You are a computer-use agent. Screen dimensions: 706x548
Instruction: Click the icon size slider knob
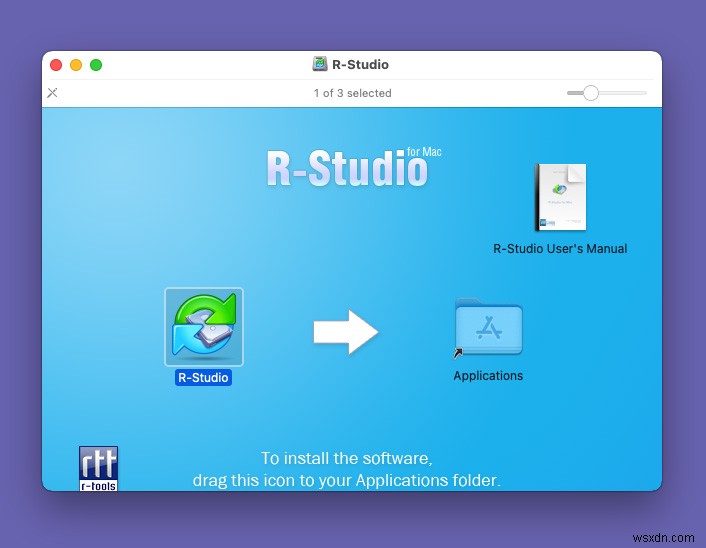pyautogui.click(x=591, y=93)
